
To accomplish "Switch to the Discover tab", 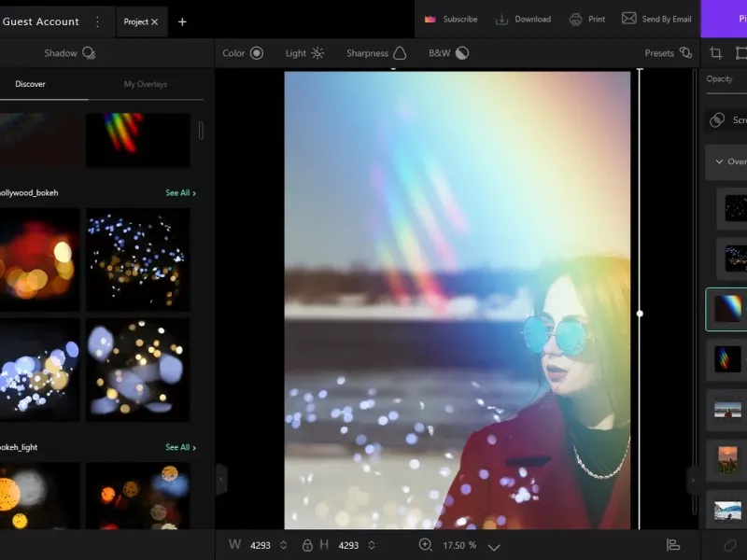I will (30, 85).
